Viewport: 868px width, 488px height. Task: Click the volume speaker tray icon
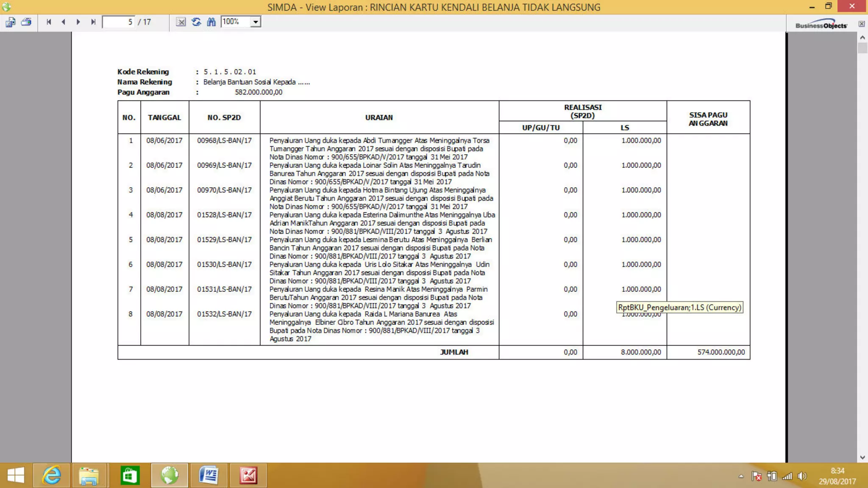[x=802, y=476]
